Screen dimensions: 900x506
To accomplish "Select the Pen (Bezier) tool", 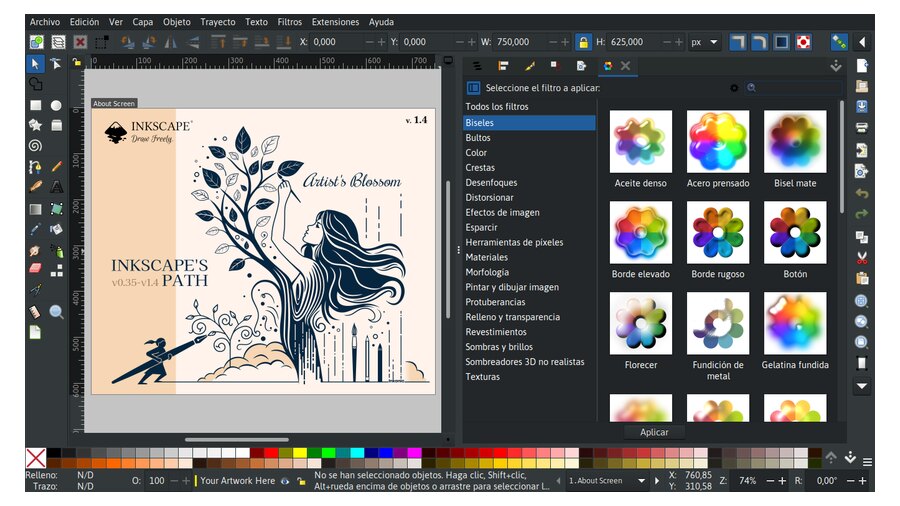I will (36, 166).
